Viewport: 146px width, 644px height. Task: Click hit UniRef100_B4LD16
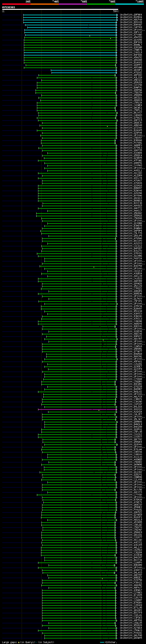point(131,407)
